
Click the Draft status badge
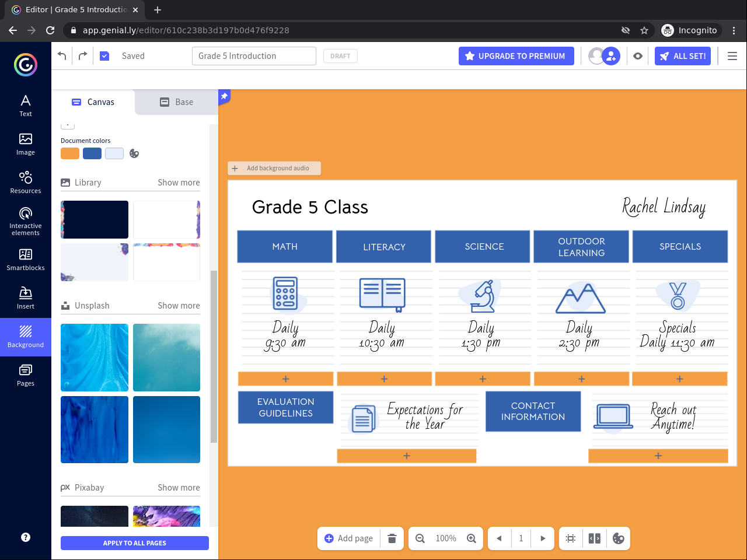[340, 56]
